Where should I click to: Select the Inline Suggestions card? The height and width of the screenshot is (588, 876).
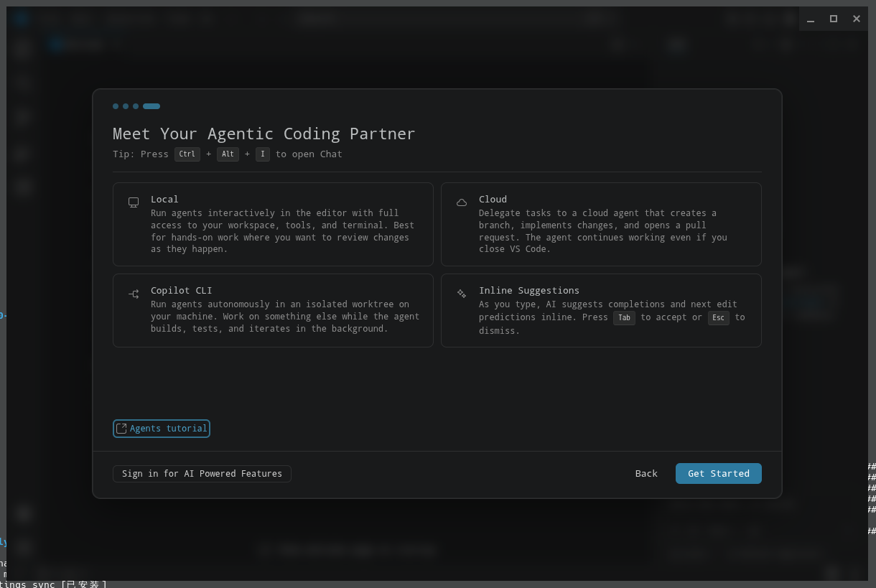click(601, 310)
